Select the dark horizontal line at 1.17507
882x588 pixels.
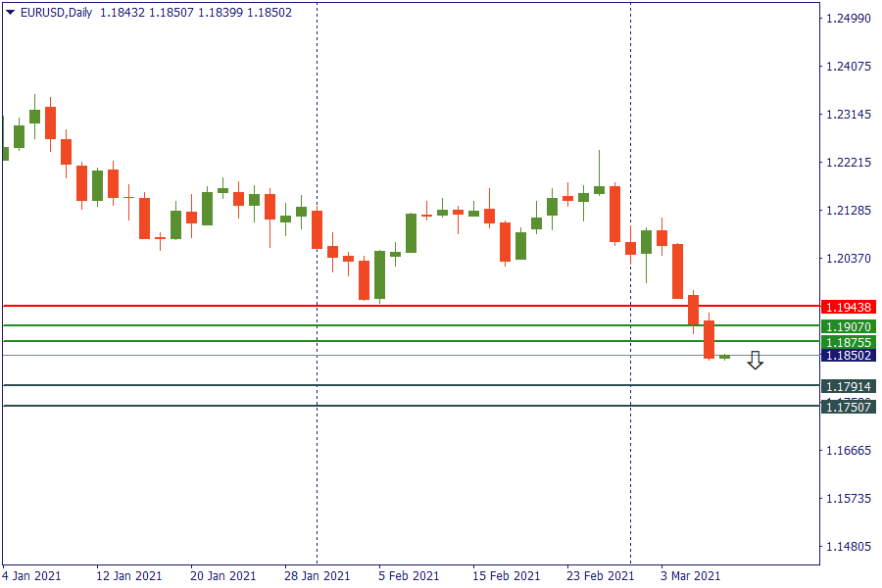tap(412, 406)
